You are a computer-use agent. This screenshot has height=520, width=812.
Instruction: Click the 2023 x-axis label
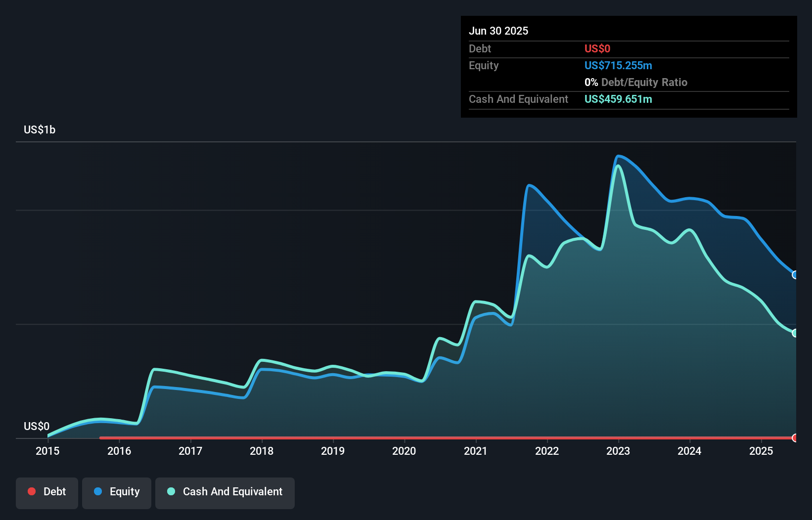pos(618,451)
